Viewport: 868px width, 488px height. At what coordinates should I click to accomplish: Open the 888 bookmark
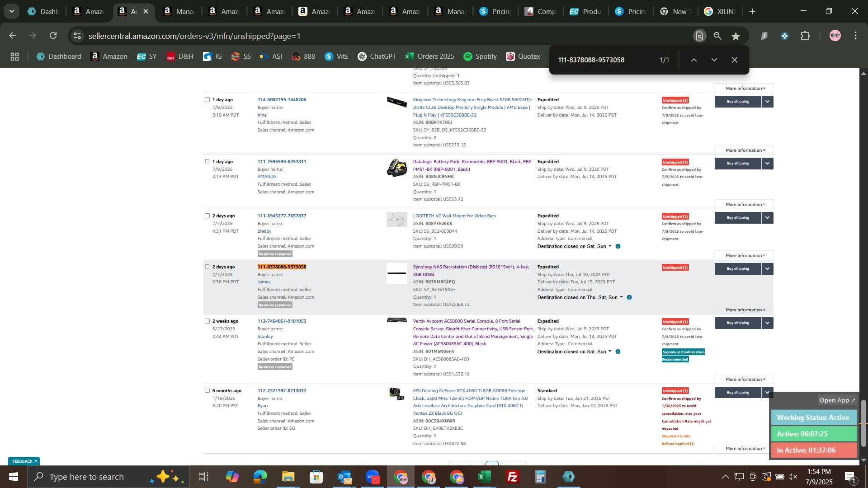pos(303,56)
